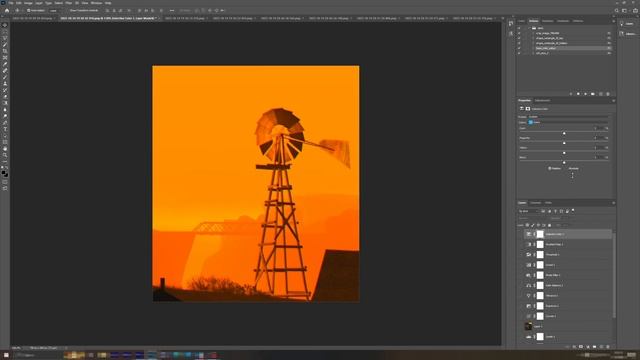
Task: Click the Magenta slider handle
Action: tap(564, 143)
